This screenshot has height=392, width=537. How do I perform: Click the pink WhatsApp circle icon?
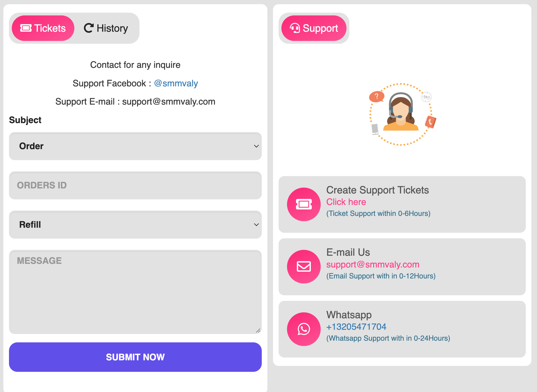304,329
